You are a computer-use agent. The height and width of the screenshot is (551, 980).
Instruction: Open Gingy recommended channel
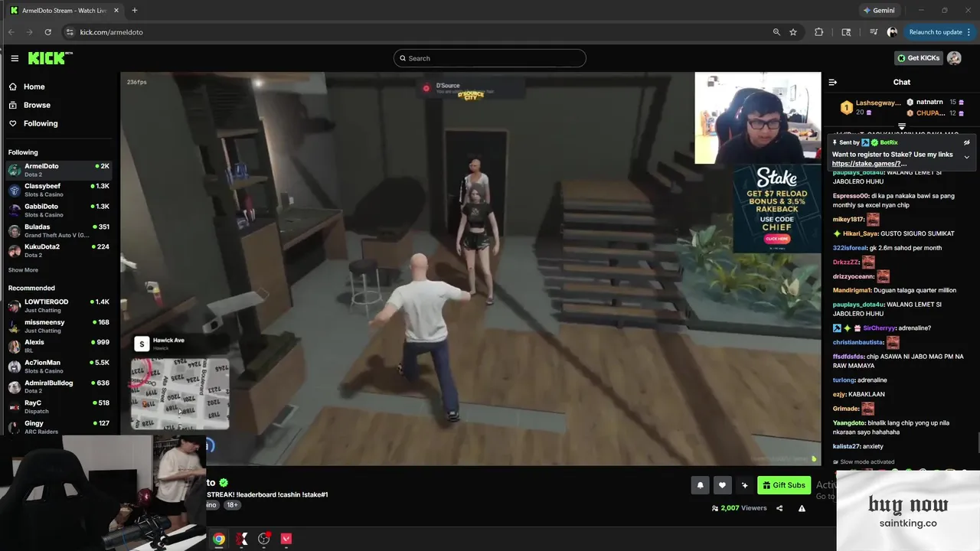(59, 427)
